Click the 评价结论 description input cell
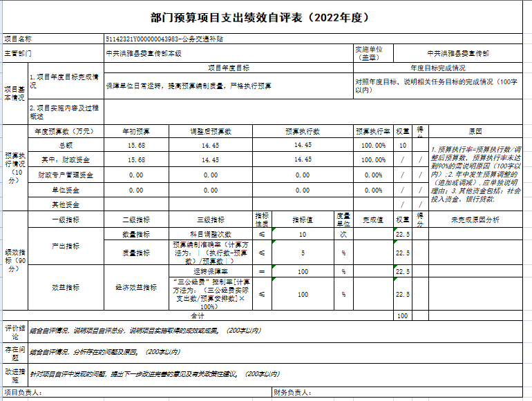Image resolution: width=532 pixels, height=401 pixels. (x=275, y=332)
